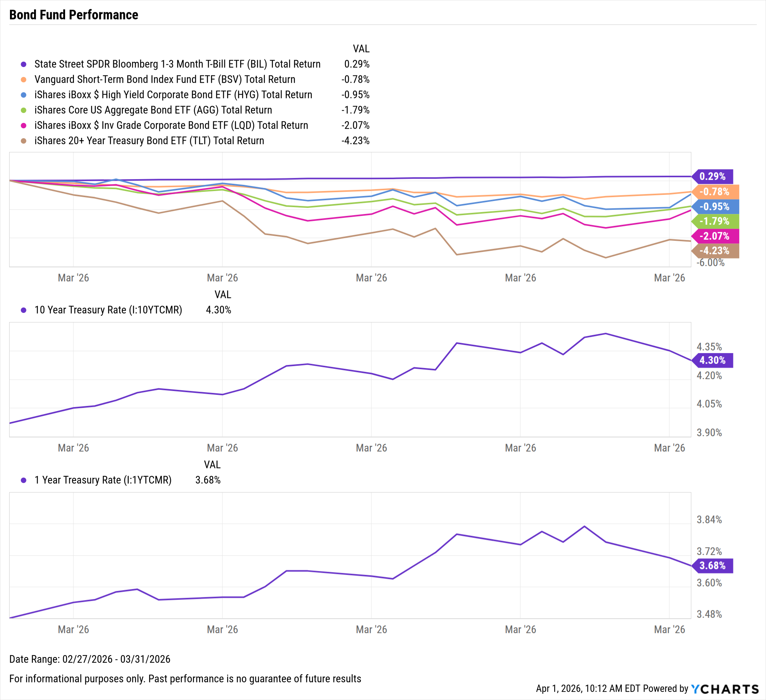This screenshot has height=700, width=766.
Task: Click the 10 Year Treasury Rate legend dot
Action: pyautogui.click(x=24, y=310)
